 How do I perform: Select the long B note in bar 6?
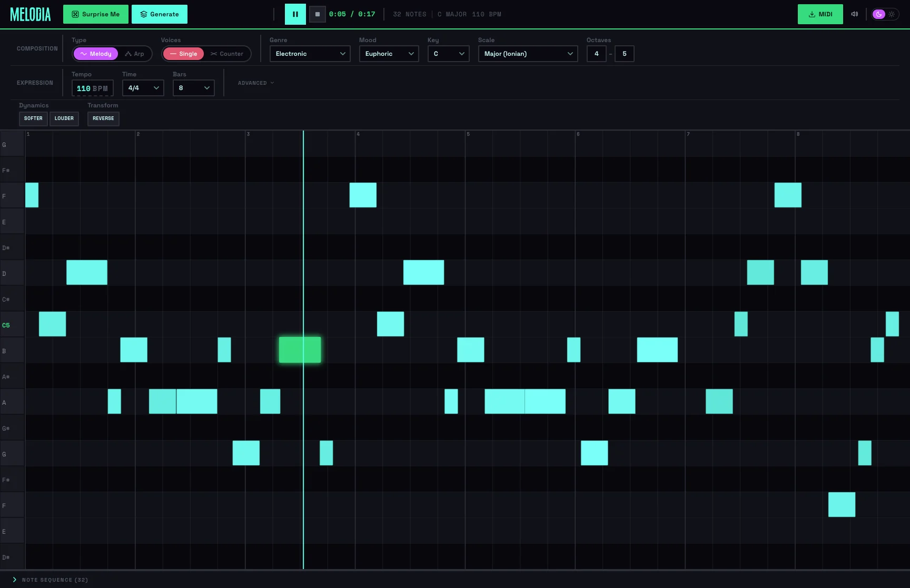tap(657, 350)
